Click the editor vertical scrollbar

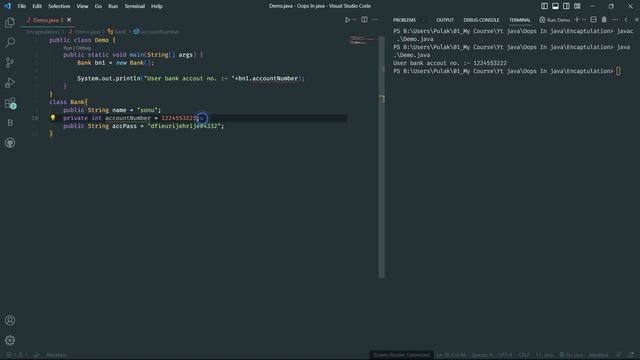coord(382,157)
